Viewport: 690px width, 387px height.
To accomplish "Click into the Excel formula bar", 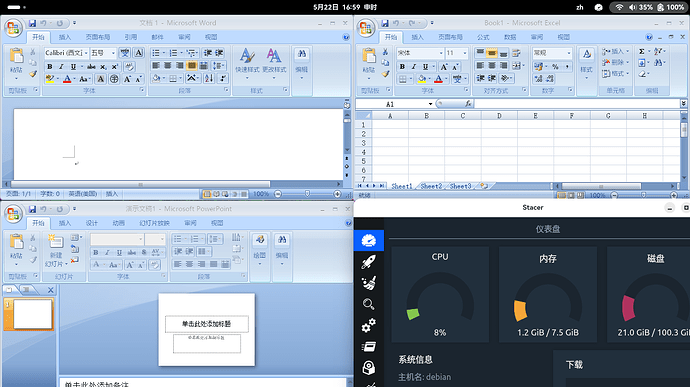I will tap(576, 103).
